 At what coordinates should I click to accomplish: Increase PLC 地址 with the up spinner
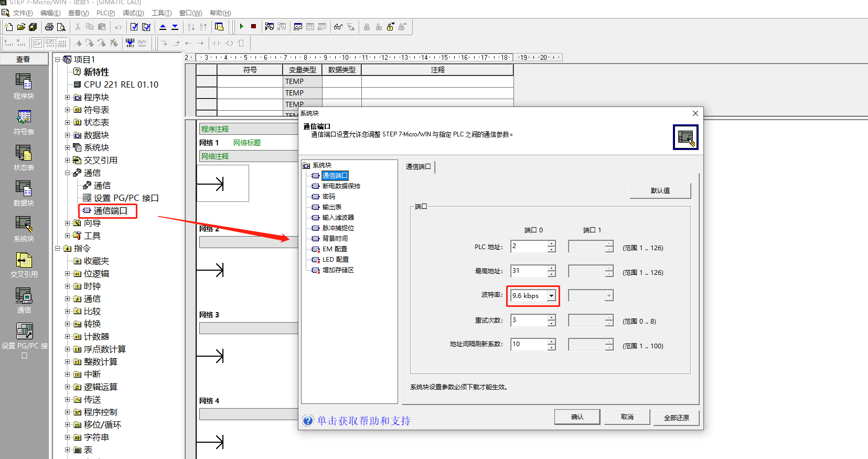pyautogui.click(x=551, y=243)
